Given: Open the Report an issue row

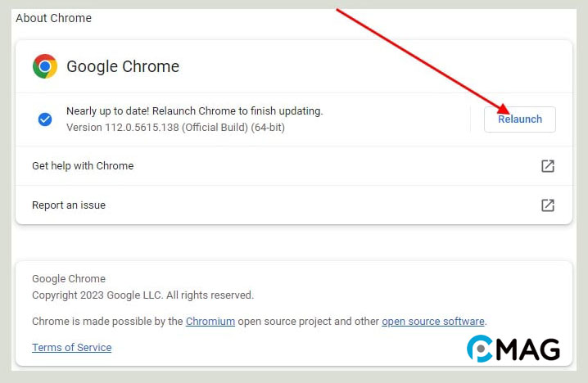Looking at the screenshot, I should click(x=294, y=205).
